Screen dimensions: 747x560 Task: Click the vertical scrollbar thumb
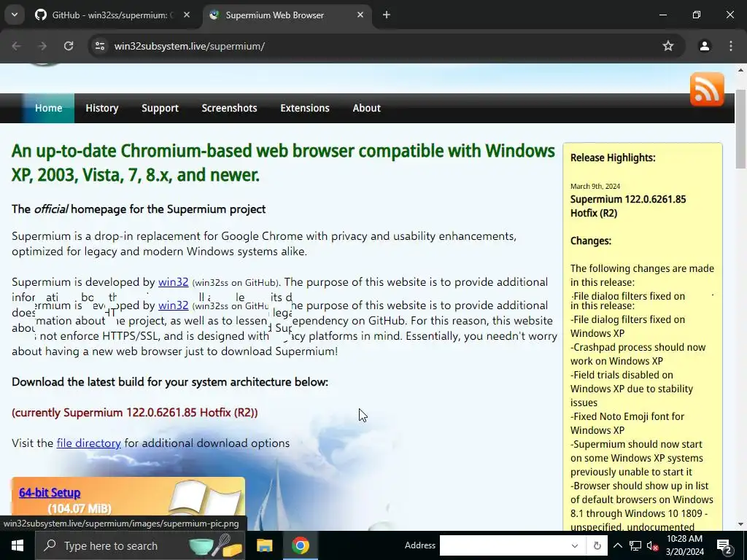click(741, 129)
